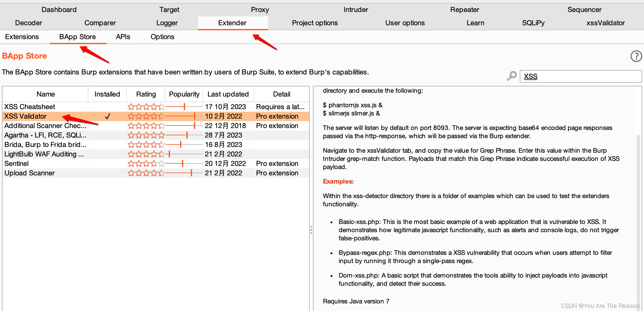
Task: Open the Project options tab
Action: 315,23
